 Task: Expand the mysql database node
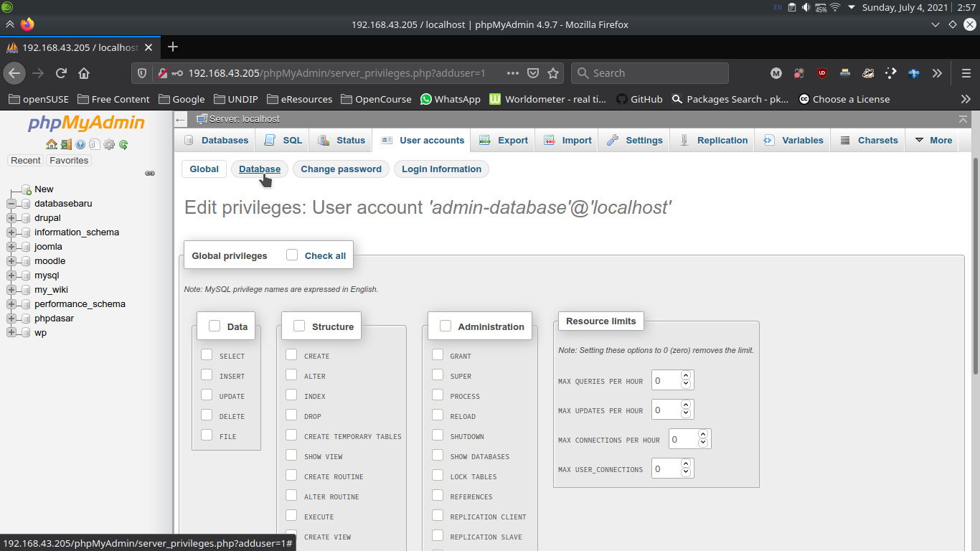pos(11,275)
